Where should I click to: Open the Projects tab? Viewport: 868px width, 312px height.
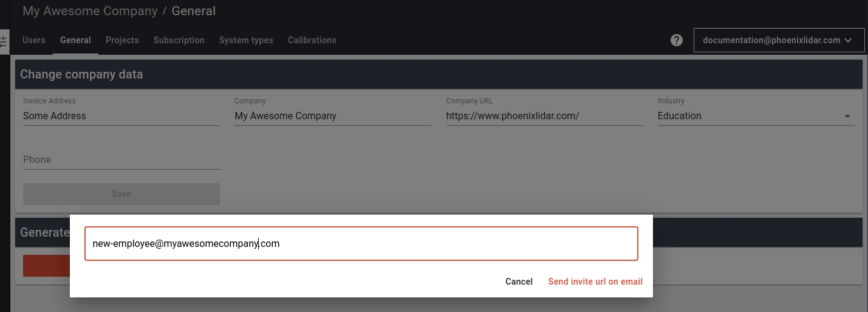122,40
